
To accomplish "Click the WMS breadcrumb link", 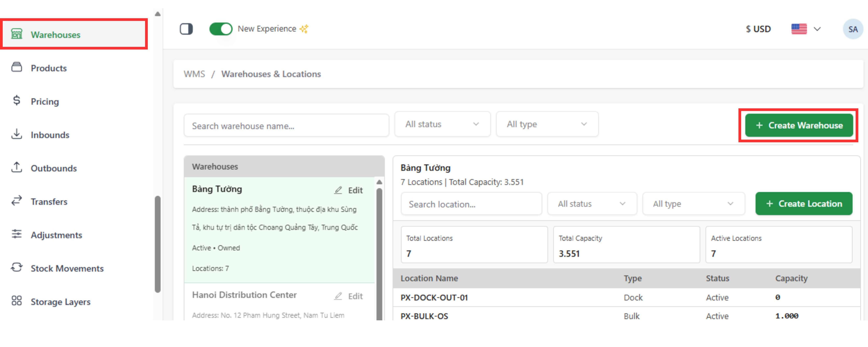I will [x=194, y=74].
